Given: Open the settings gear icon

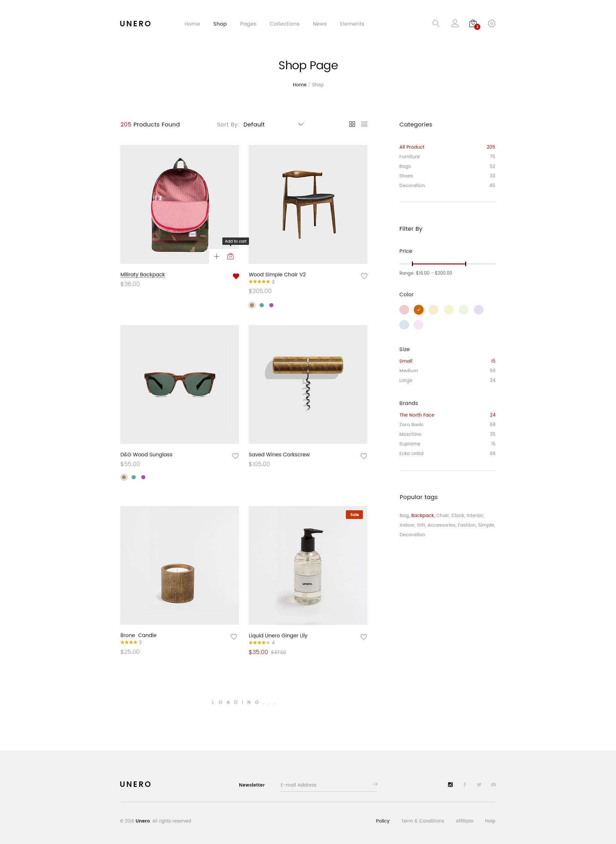Looking at the screenshot, I should 492,23.
